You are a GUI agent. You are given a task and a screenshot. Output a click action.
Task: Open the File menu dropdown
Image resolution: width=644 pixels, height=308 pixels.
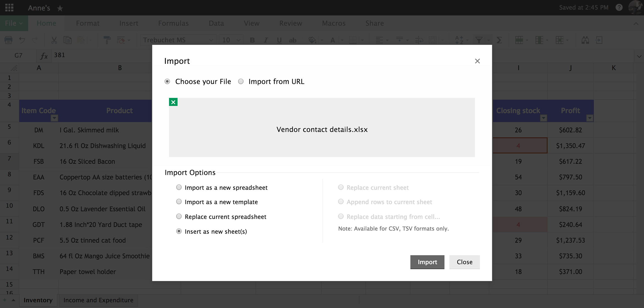click(x=14, y=23)
